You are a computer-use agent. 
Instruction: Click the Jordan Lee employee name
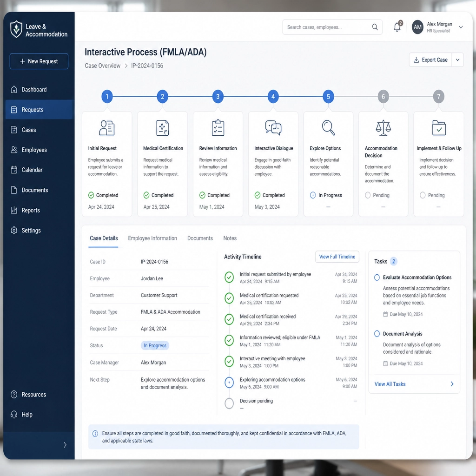pos(152,278)
